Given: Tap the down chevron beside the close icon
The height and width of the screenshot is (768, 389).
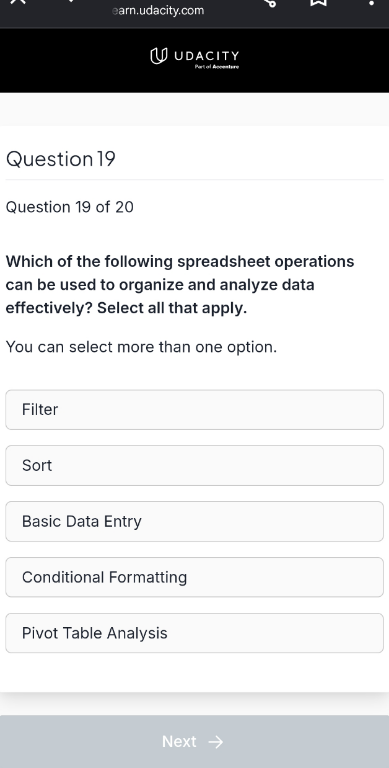Looking at the screenshot, I should [x=71, y=1].
